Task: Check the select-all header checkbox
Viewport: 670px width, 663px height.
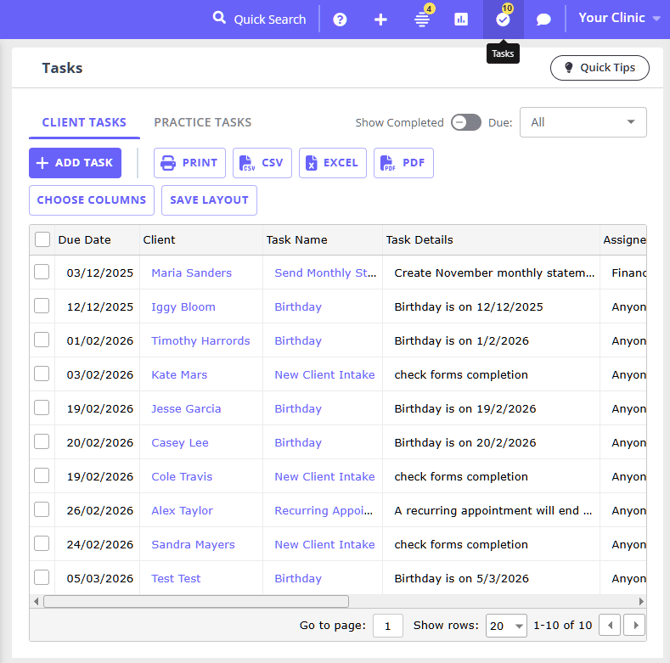Action: [x=42, y=240]
